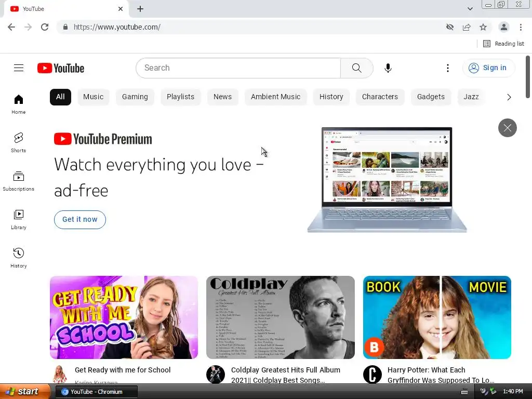The image size is (532, 399).
Task: Click the taskbar clock 1:40 PM
Action: coord(513,392)
